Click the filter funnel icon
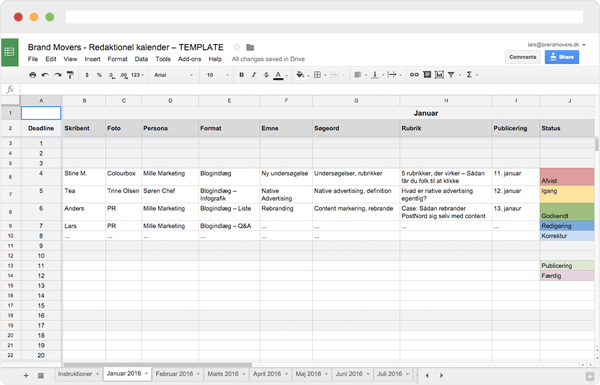 (451, 75)
